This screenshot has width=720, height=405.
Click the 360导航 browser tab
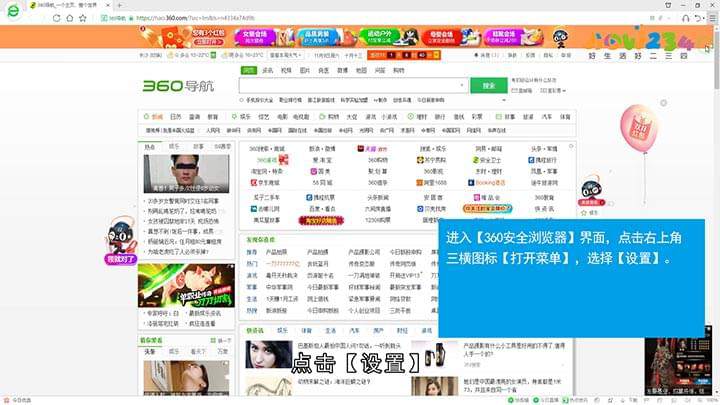[x=67, y=5]
